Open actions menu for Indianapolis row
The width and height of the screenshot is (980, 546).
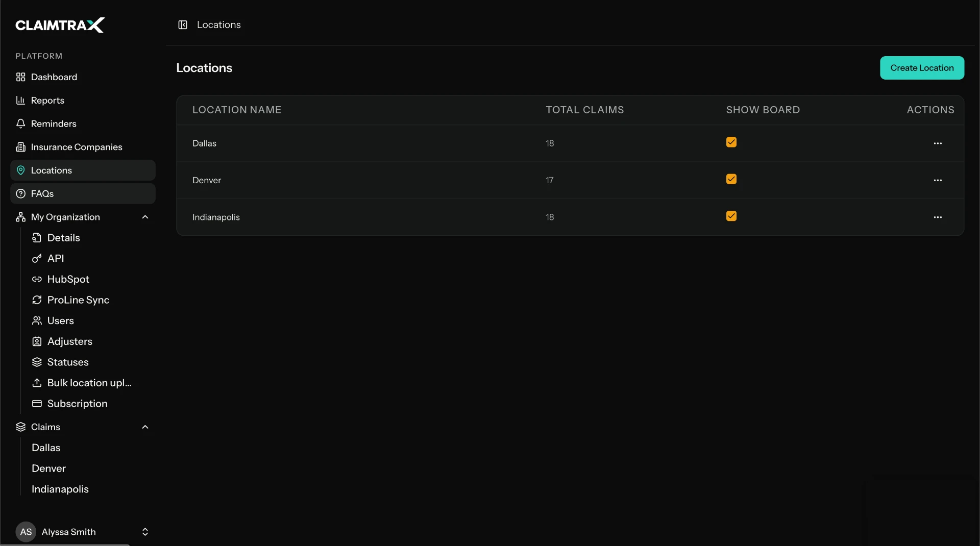click(x=938, y=217)
